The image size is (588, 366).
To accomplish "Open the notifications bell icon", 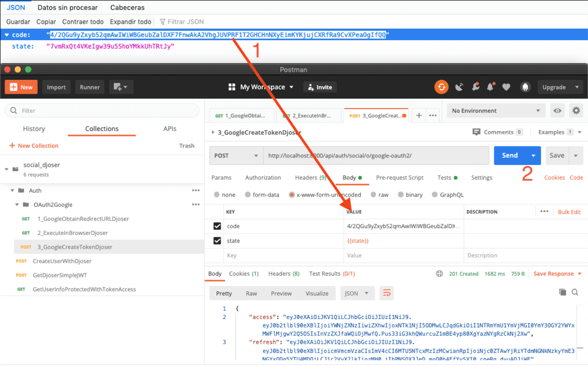I will tap(490, 87).
